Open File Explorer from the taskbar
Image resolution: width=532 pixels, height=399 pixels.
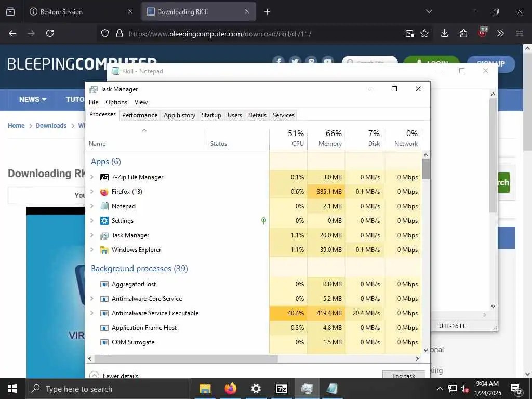(x=205, y=389)
